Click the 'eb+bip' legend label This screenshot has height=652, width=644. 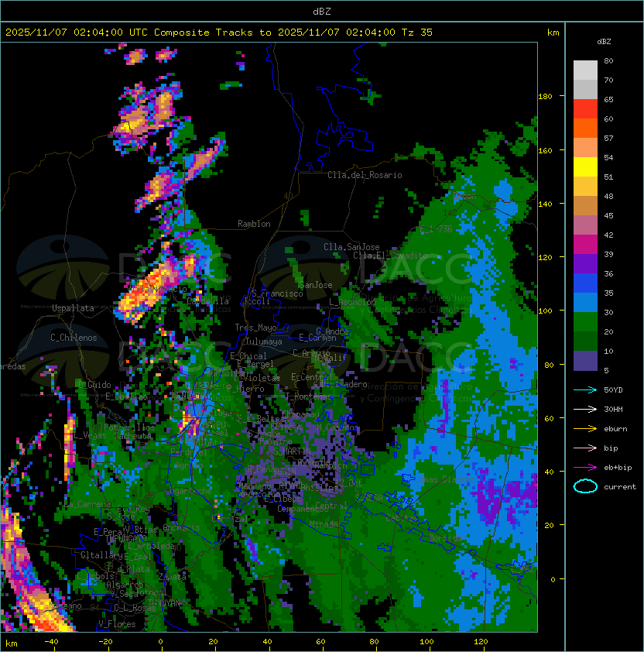pos(618,468)
